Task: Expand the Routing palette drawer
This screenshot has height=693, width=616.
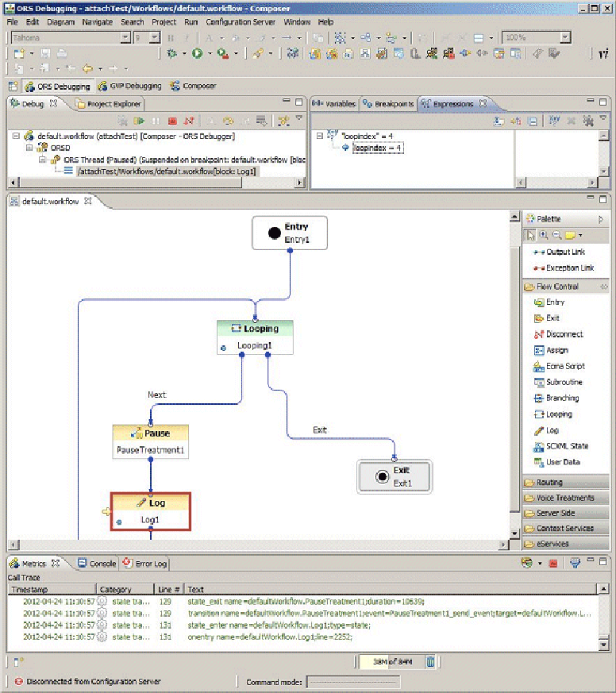Action: [549, 482]
